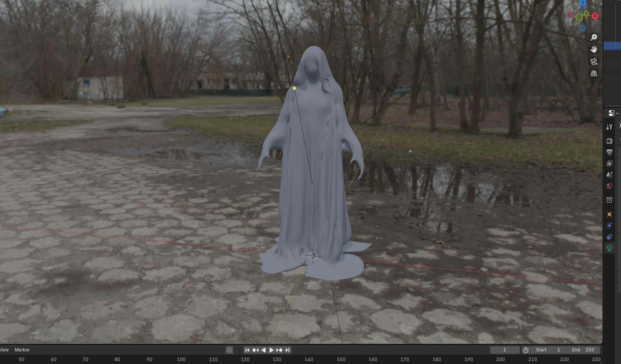Play the animation in reverse
Image resolution: width=621 pixels, height=364 pixels.
[263, 350]
